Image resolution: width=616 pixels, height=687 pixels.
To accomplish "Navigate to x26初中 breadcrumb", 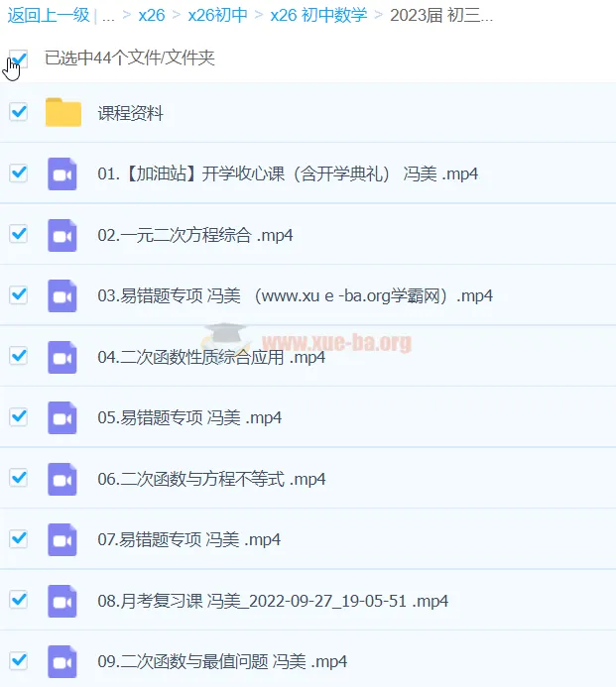I will point(218,15).
